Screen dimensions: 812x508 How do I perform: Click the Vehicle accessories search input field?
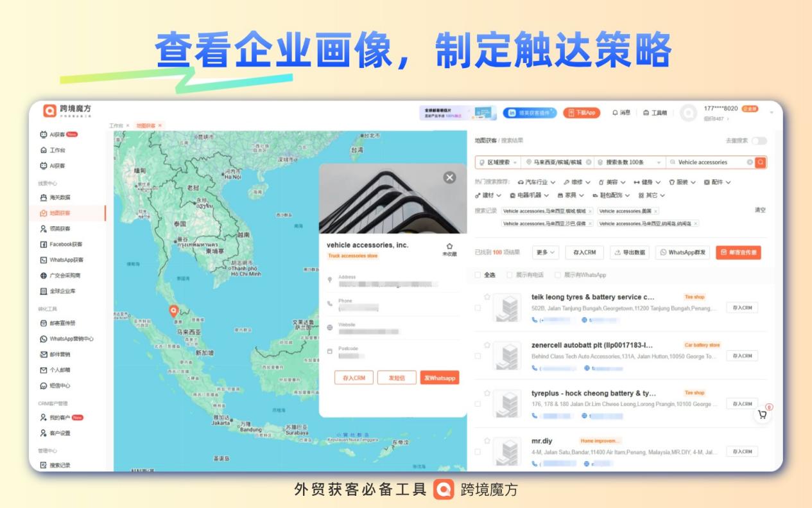coord(702,162)
